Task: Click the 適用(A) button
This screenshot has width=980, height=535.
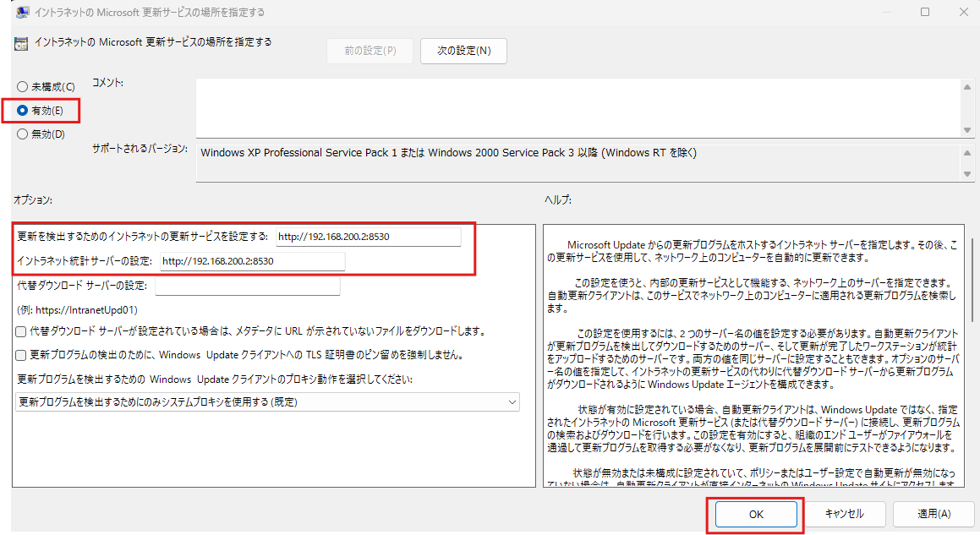Action: (x=933, y=514)
